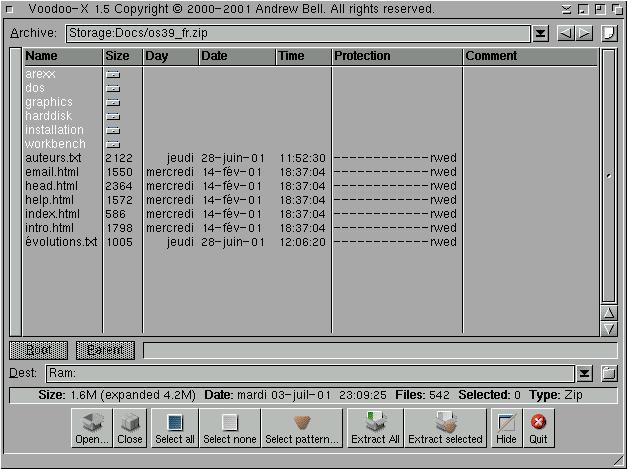The height and width of the screenshot is (469, 627).
Task: Click the Open... archive button
Action: click(x=92, y=427)
